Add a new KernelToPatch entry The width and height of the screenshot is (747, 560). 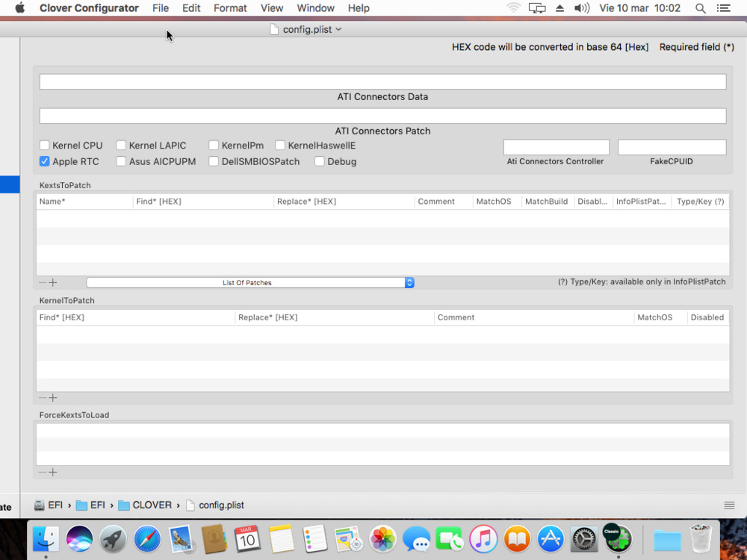tap(53, 398)
